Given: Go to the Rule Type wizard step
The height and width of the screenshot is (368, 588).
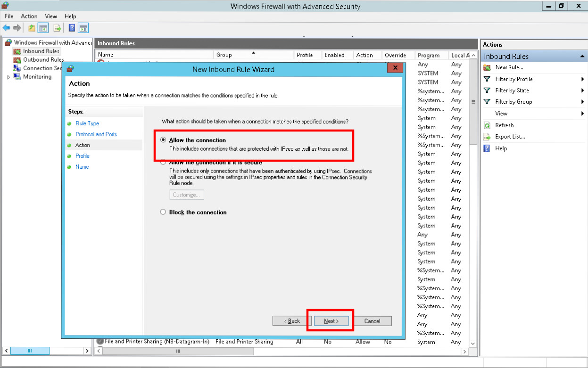Looking at the screenshot, I should 87,123.
